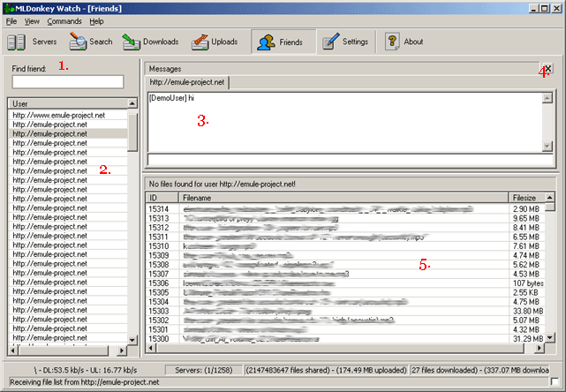Close the messages tab with X
The image size is (566, 392).
[x=547, y=69]
